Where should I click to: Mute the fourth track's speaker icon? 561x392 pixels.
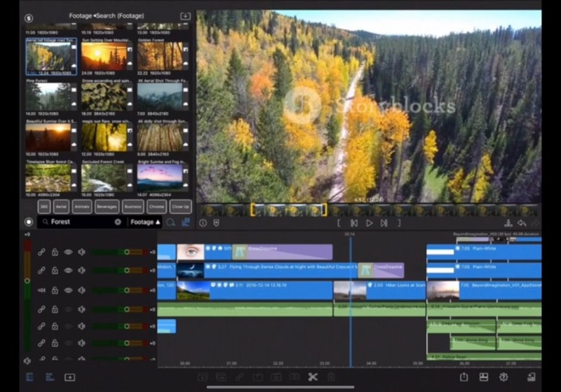pyautogui.click(x=82, y=309)
